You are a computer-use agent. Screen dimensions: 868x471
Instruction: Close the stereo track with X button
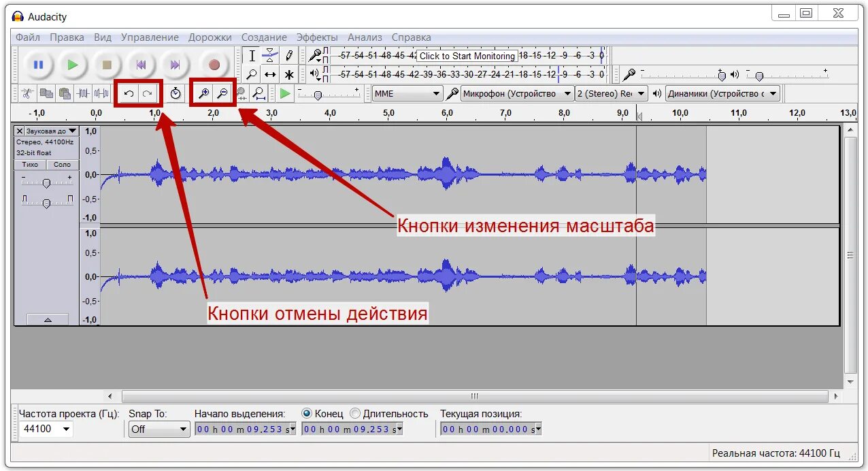[18, 130]
